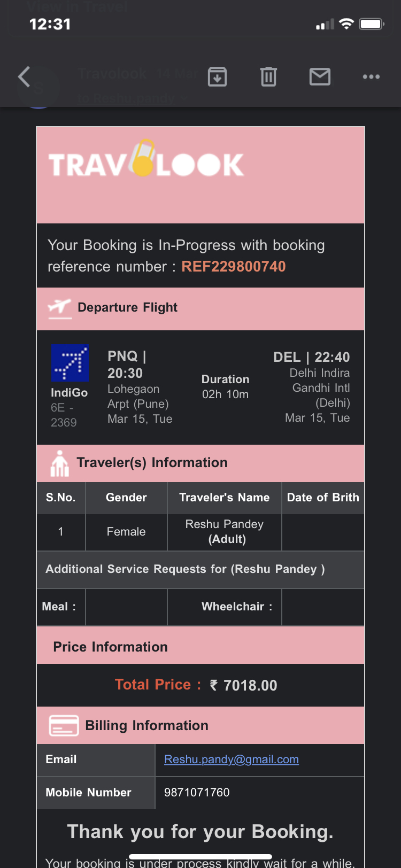Image resolution: width=401 pixels, height=868 pixels.
Task: Tap the booking reference REF229800740
Action: [x=234, y=267]
